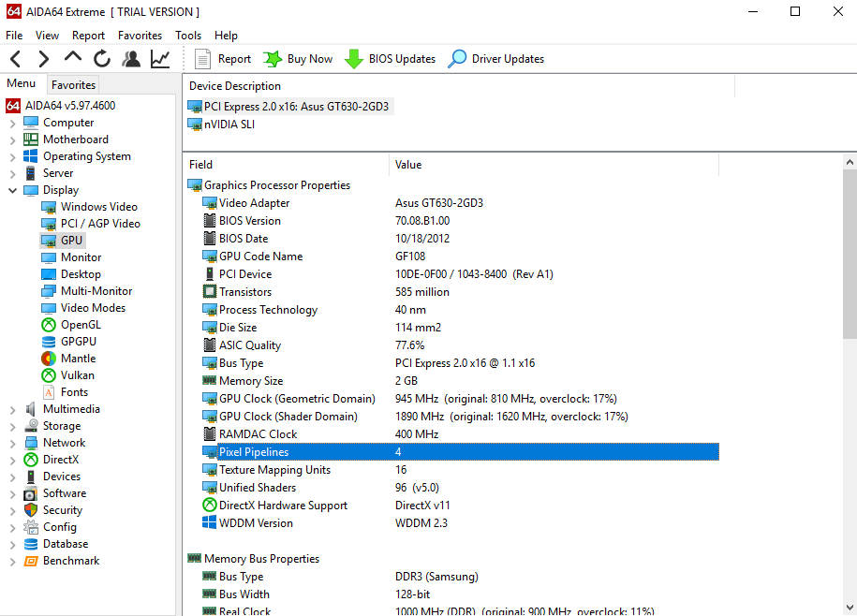This screenshot has width=857, height=616.
Task: Click the Refresh toolbar icon
Action: click(102, 59)
